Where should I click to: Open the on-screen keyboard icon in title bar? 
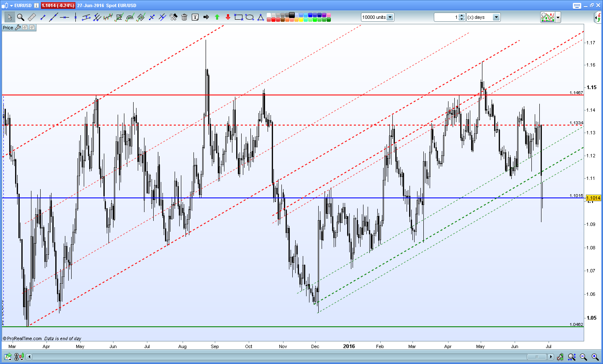pos(577,5)
